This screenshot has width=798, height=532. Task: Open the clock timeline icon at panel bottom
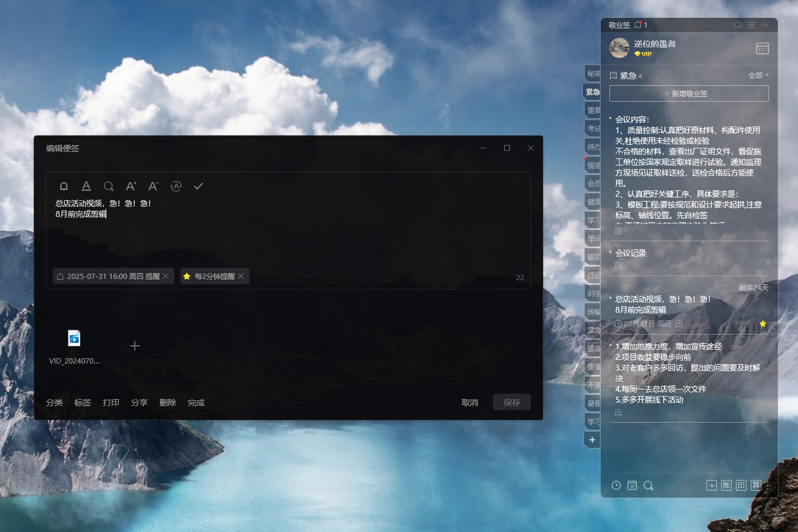click(616, 485)
